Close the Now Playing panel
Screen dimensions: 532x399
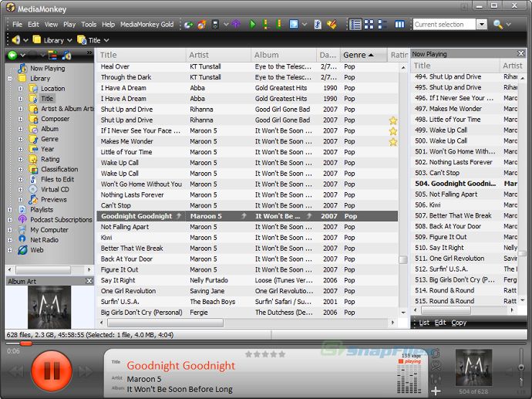(x=520, y=53)
